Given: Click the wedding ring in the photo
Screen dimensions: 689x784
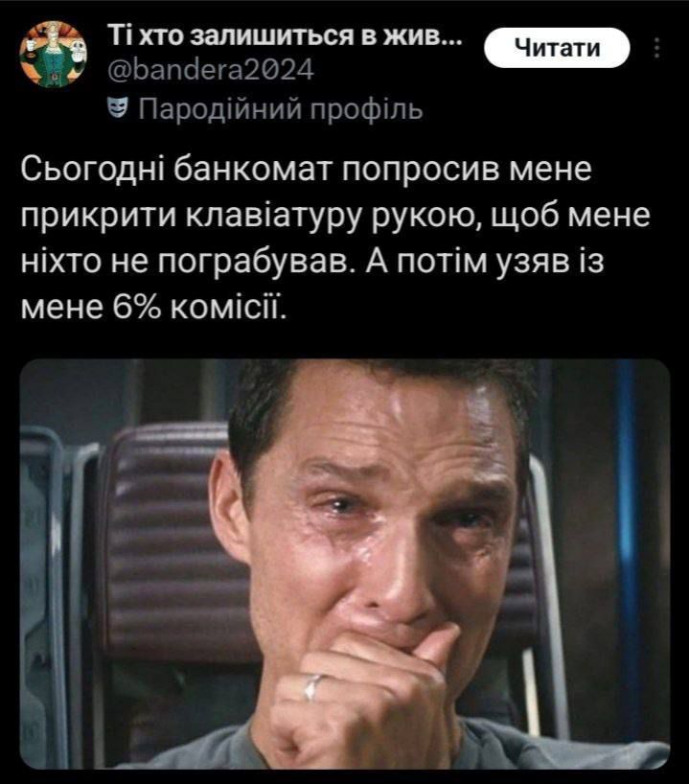Looking at the screenshot, I should coord(312,687).
